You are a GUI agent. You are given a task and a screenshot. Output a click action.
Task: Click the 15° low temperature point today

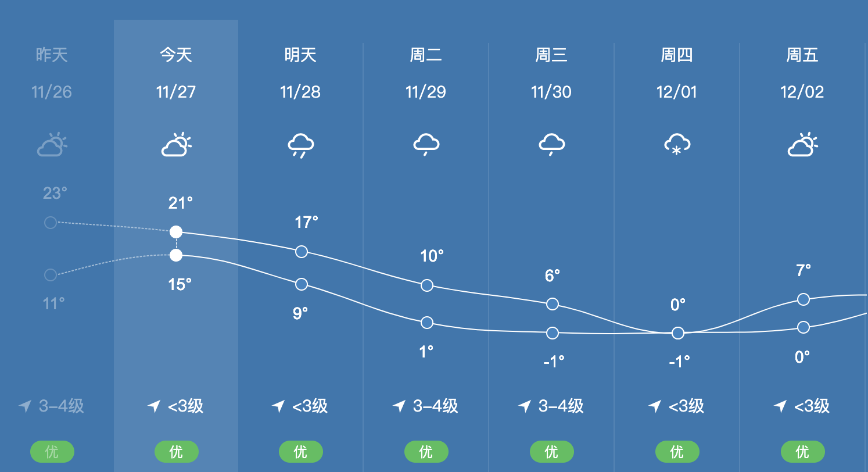(176, 255)
